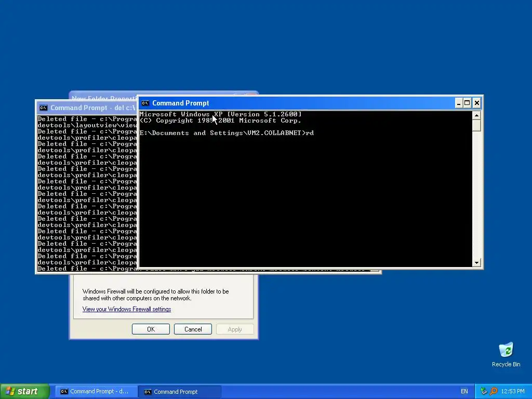Viewport: 532px width, 399px height.
Task: Click the EN language indicator
Action: coord(464,392)
